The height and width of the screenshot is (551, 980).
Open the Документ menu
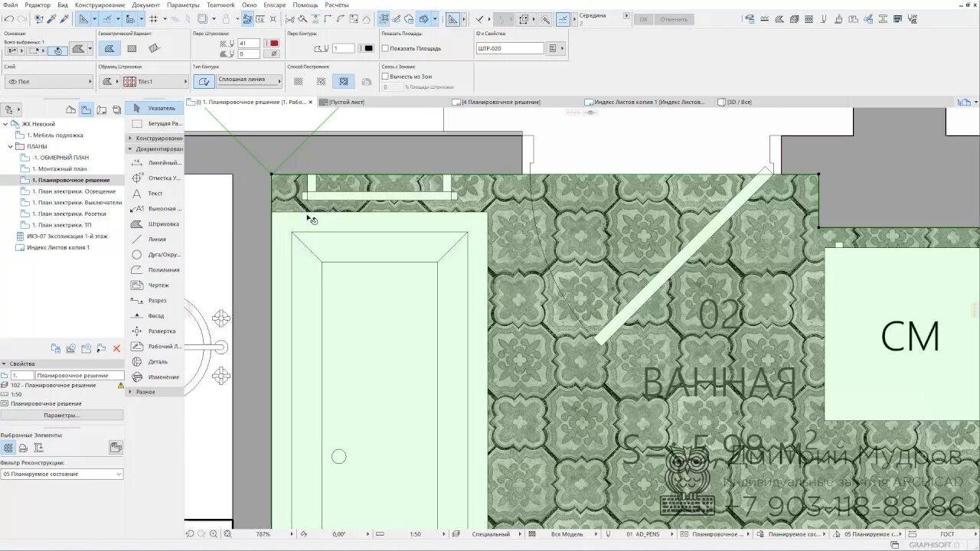(145, 5)
